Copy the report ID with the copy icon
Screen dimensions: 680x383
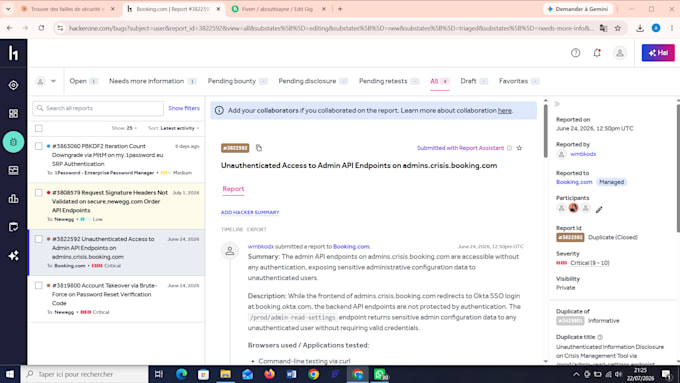tap(259, 148)
